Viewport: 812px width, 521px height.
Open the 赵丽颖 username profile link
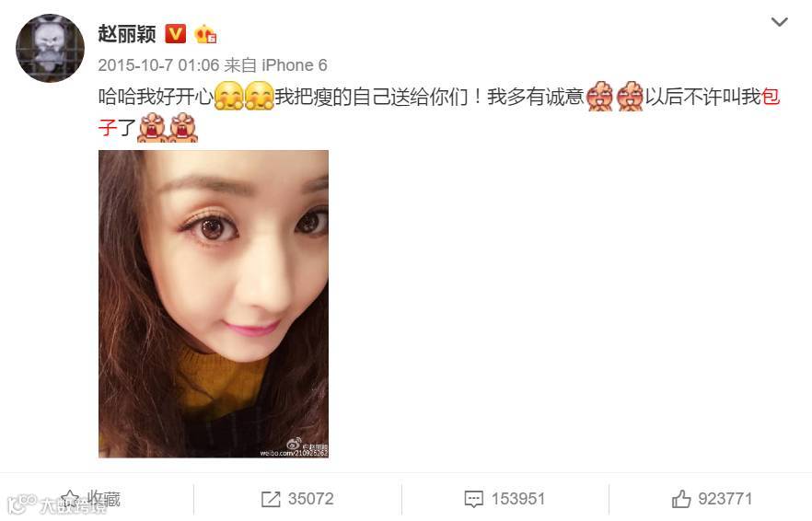coord(127,34)
